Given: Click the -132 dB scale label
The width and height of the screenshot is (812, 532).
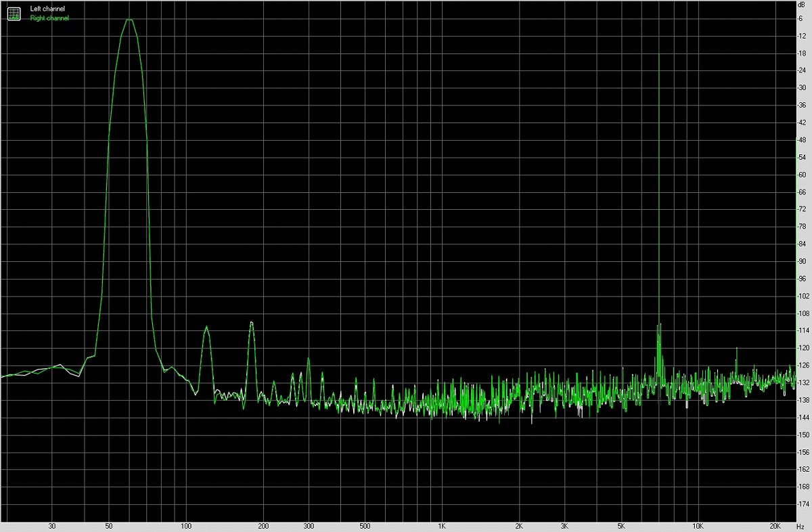Looking at the screenshot, I should tap(803, 382).
